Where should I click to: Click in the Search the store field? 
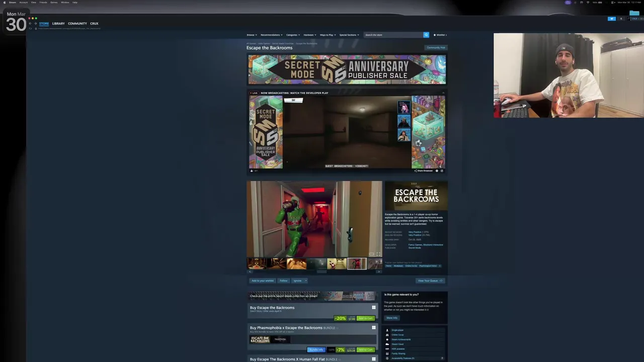click(393, 35)
